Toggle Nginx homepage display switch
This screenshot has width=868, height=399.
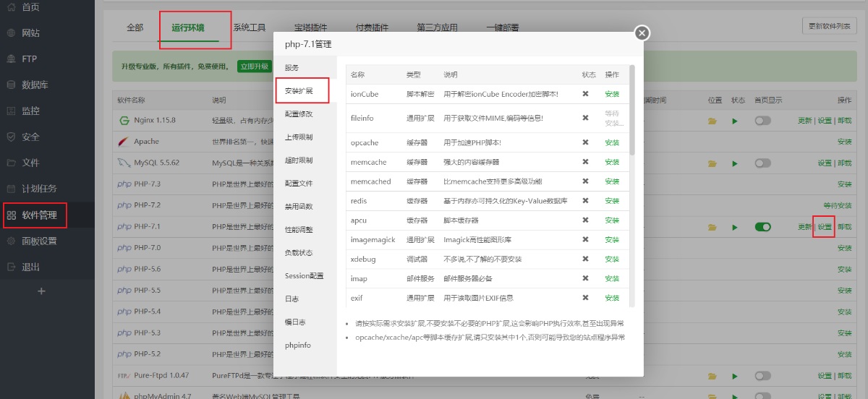[x=762, y=121]
